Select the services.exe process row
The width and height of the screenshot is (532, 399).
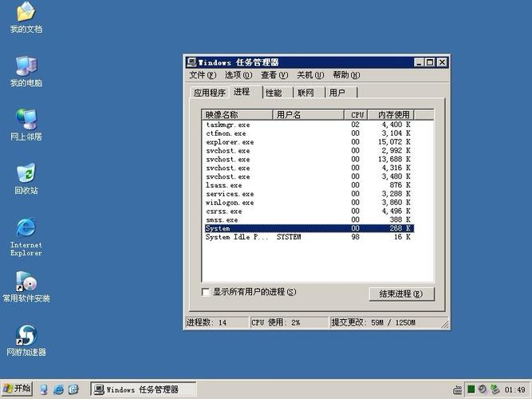pos(309,194)
